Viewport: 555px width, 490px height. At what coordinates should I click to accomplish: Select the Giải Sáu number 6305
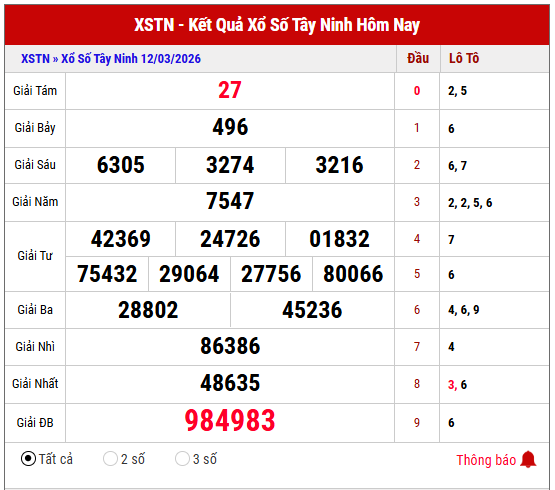(121, 165)
